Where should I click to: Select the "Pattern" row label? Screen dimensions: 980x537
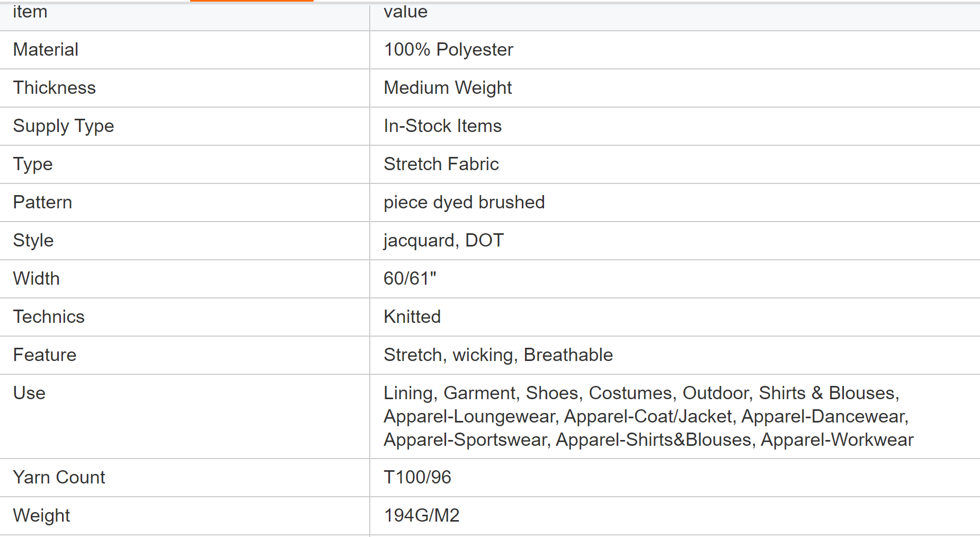click(x=42, y=203)
